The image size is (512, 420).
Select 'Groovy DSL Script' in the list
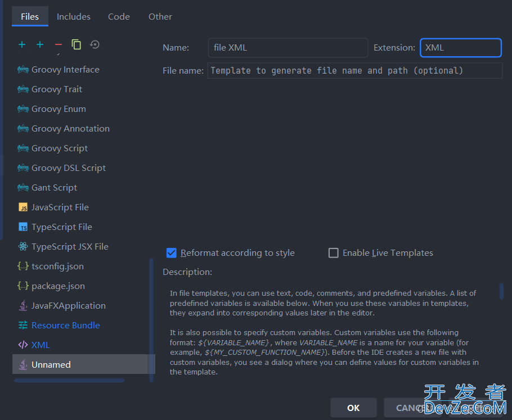point(69,168)
